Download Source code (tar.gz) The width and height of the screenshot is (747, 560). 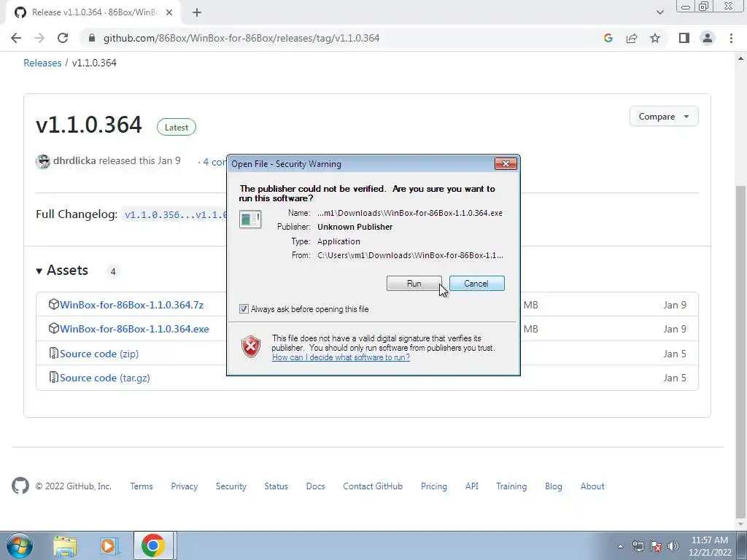click(x=105, y=378)
